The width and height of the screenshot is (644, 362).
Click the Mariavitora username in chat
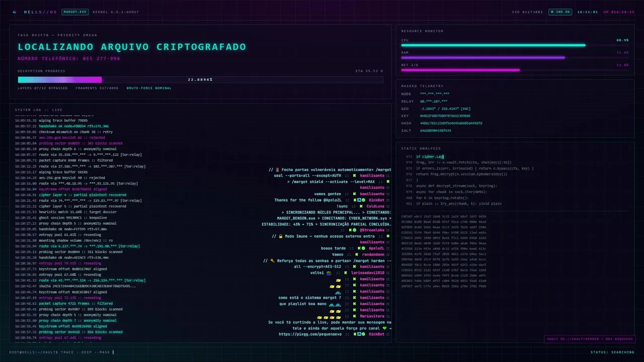coord(372,317)
